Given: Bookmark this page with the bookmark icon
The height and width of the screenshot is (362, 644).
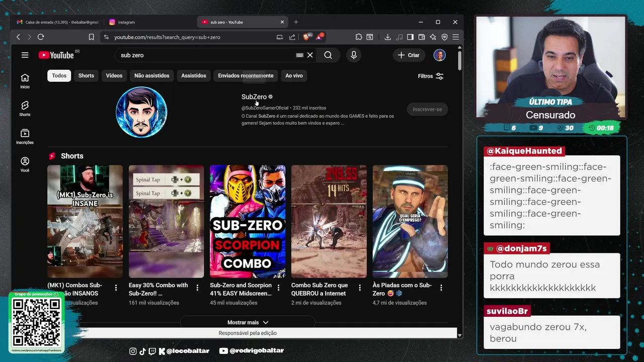Looking at the screenshot, I should tap(91, 37).
